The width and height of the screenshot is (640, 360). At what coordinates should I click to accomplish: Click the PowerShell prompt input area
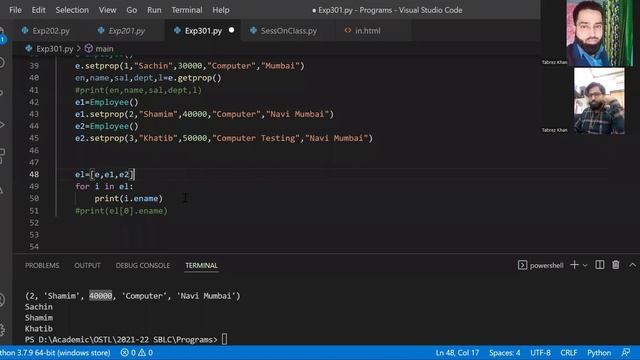pos(224,339)
